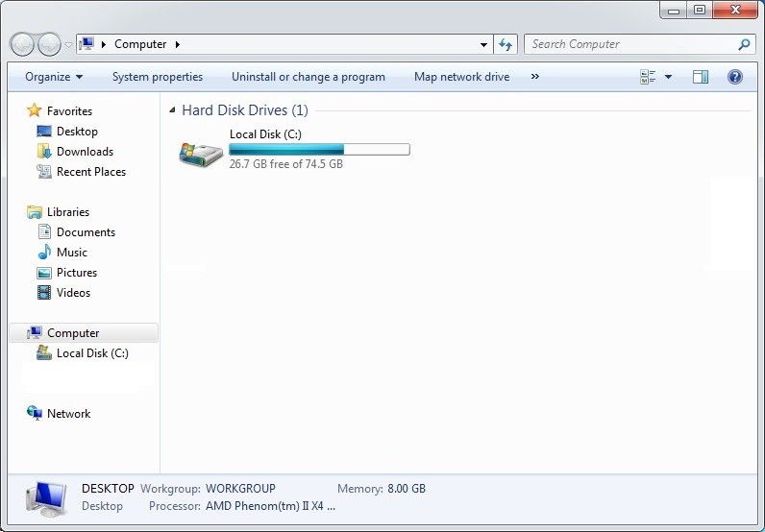
Task: Select Favorites in the navigation pane
Action: click(x=69, y=111)
